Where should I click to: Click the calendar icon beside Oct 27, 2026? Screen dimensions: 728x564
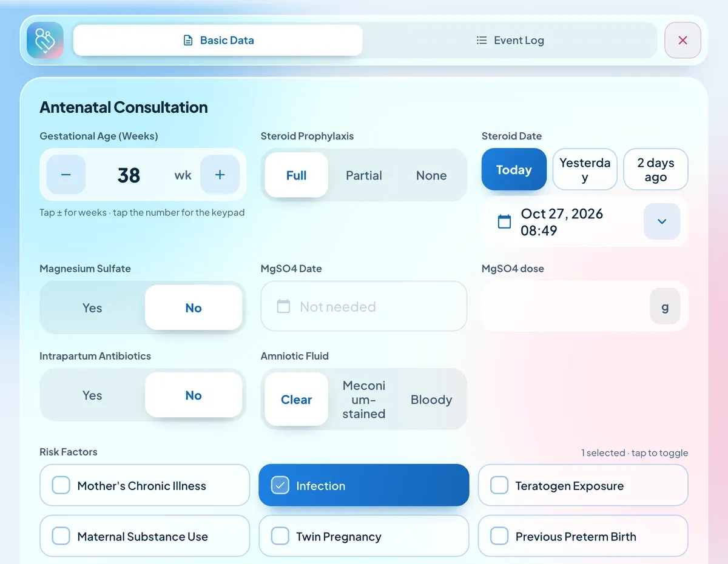click(x=504, y=221)
